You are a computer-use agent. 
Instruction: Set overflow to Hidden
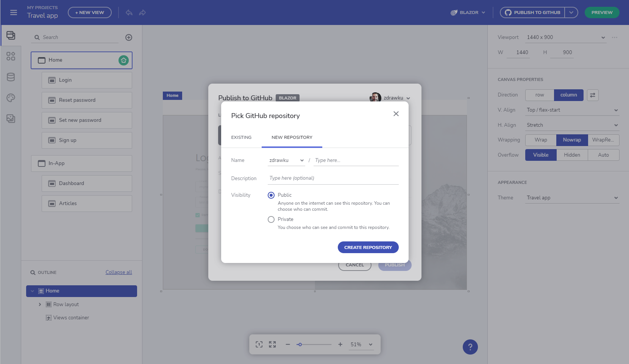[x=572, y=155]
